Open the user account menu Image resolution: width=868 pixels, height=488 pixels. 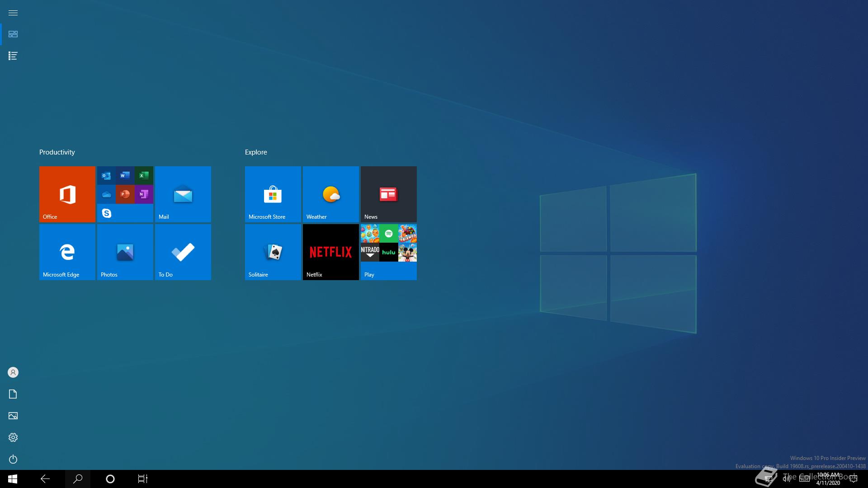click(13, 372)
